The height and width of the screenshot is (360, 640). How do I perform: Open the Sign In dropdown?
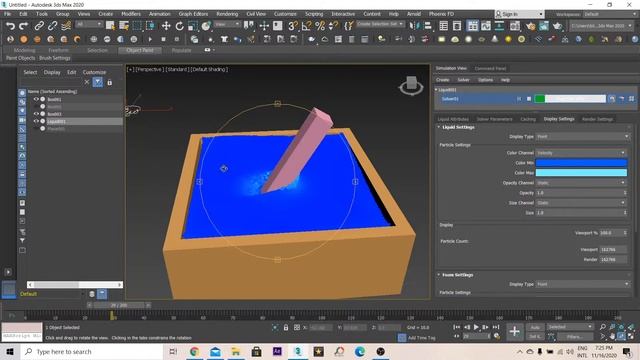click(x=519, y=14)
